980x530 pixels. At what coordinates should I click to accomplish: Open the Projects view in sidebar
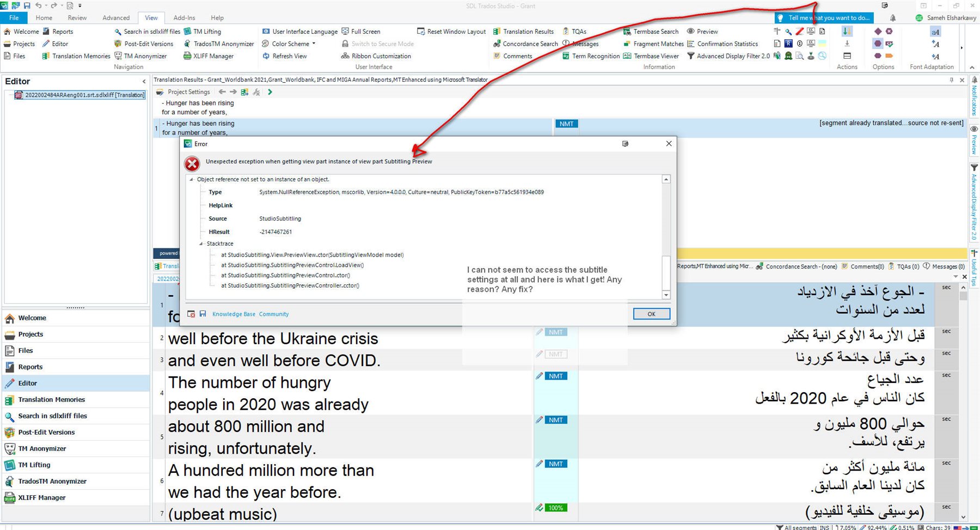76,334
